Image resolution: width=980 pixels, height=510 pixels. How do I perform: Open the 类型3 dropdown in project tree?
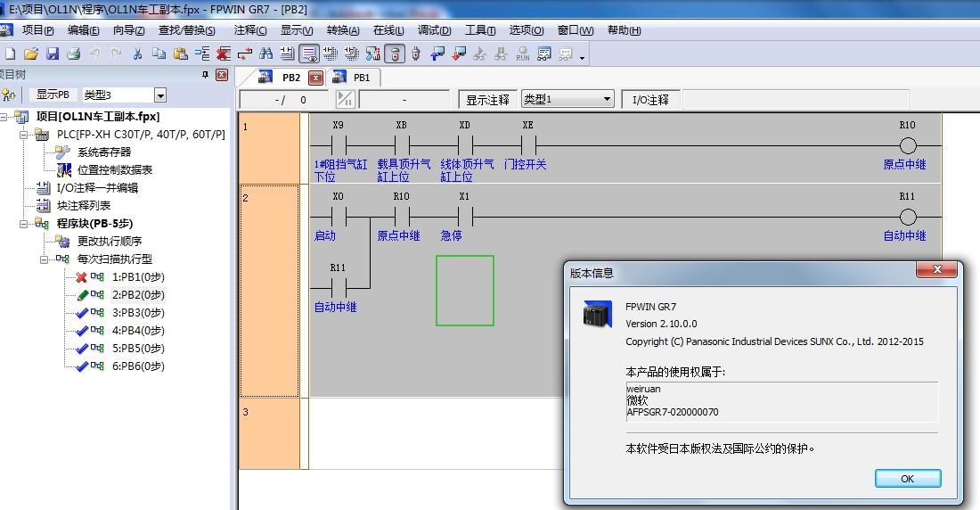pos(160,95)
